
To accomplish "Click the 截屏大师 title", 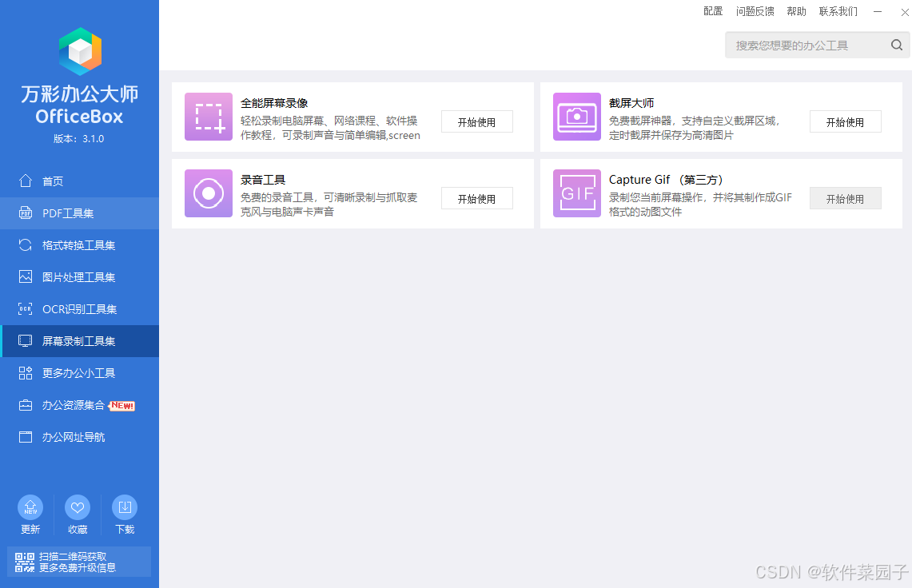I will (x=631, y=103).
